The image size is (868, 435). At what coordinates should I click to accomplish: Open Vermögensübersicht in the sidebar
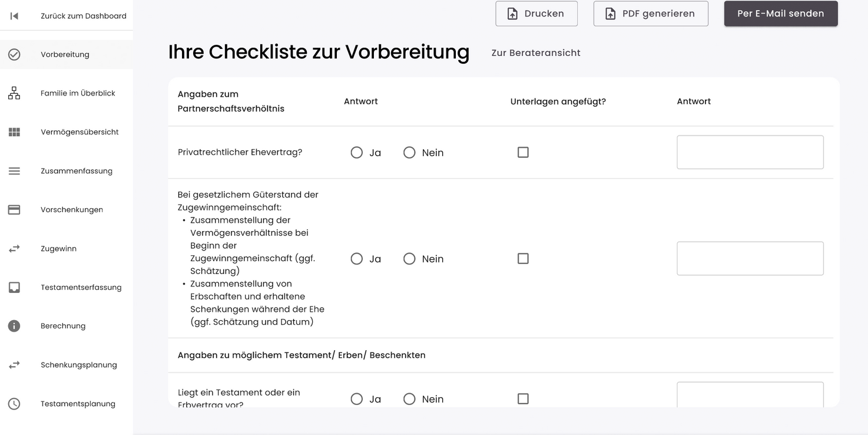[67, 132]
